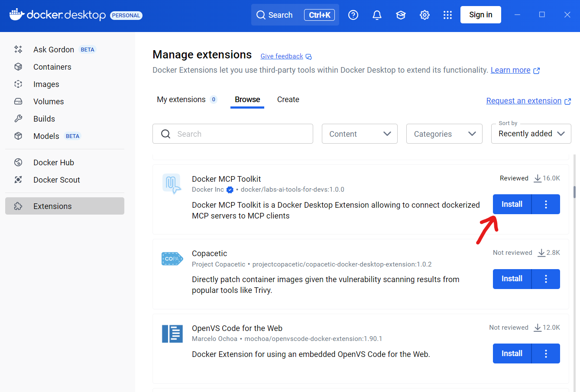Click the download count icon for Copacetic
This screenshot has width=580, height=392.
coord(541,253)
